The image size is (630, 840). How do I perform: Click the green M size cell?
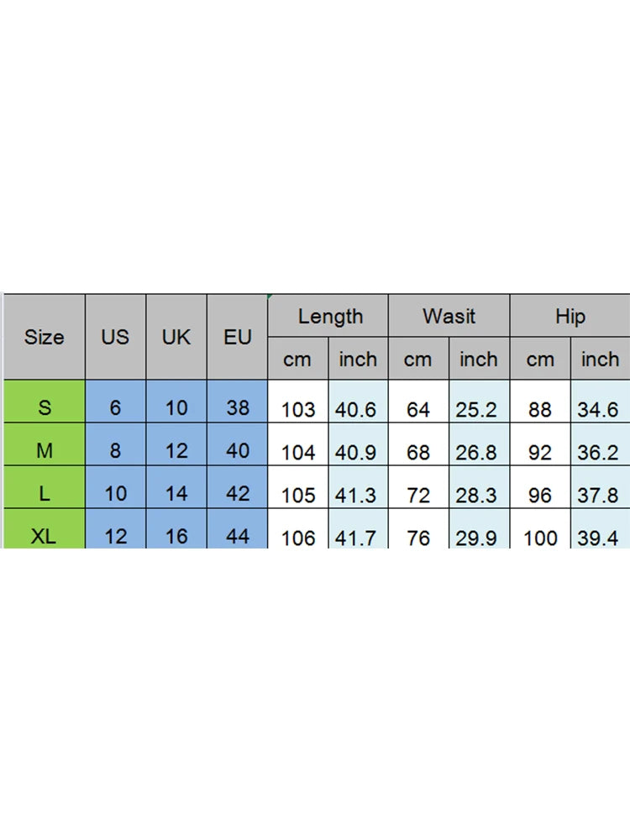44,451
